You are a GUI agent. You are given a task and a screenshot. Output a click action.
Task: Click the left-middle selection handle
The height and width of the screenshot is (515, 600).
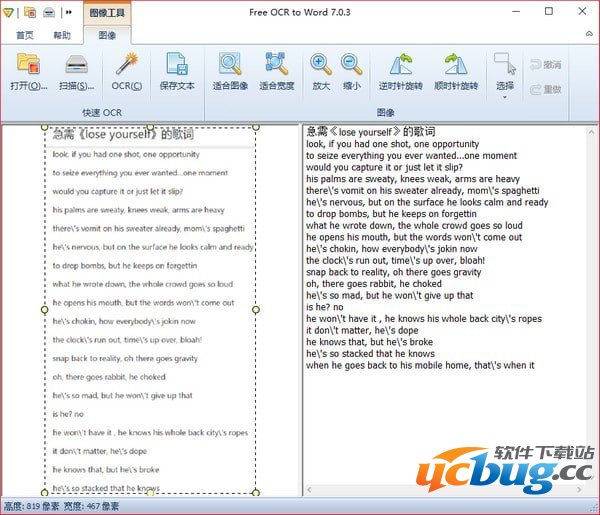click(44, 309)
